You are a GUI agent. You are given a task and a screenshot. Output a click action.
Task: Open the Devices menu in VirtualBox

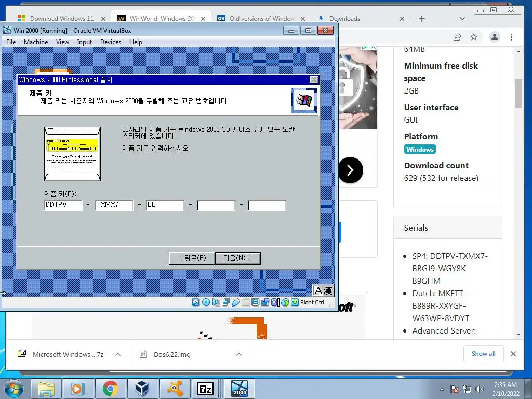coord(111,42)
